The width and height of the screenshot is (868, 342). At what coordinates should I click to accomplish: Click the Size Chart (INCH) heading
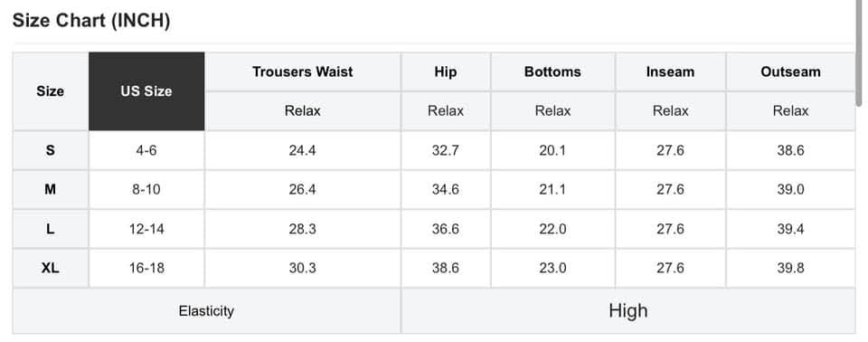click(x=91, y=21)
